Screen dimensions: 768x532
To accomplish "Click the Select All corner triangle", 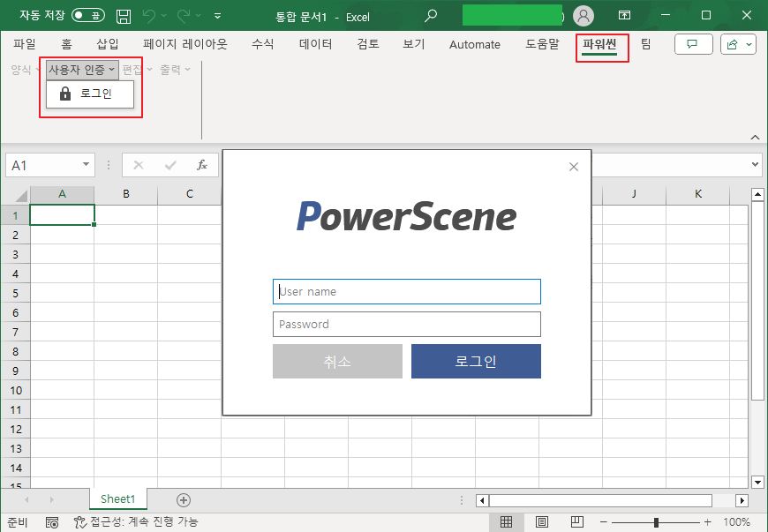I will (20, 196).
